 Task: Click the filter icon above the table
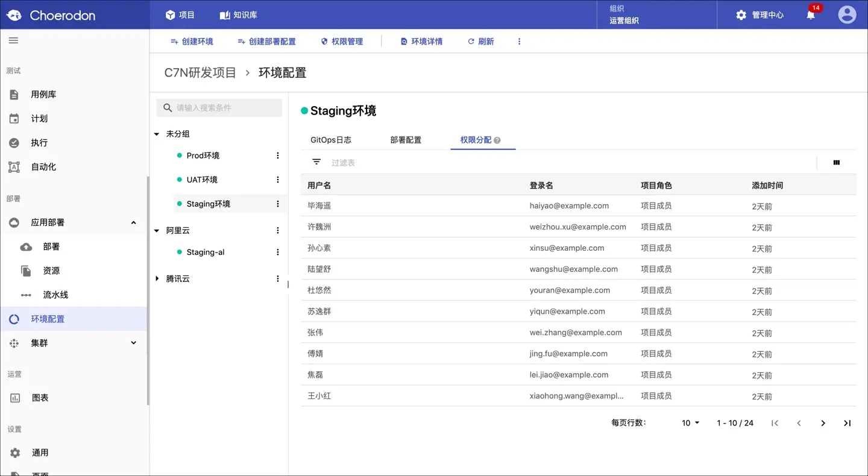(x=316, y=162)
